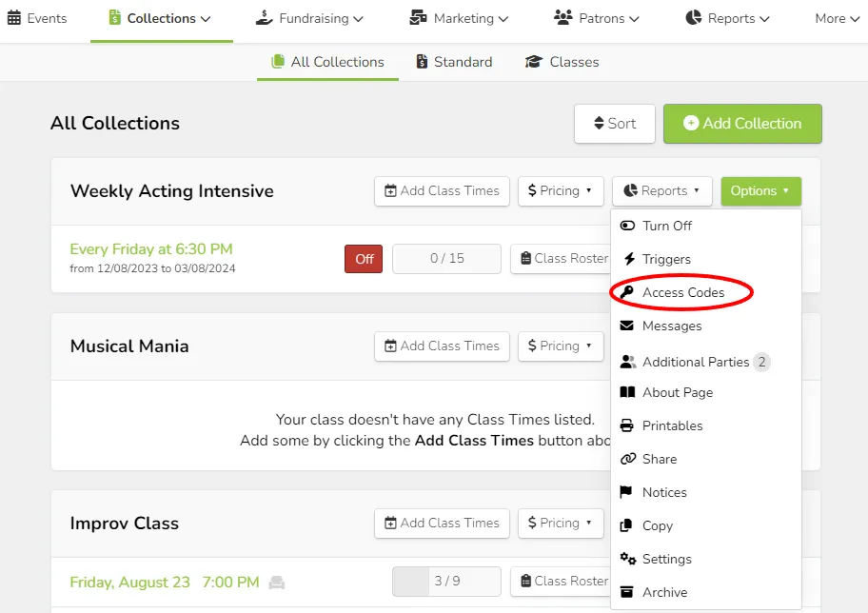Add Class Times to Musical Mania
Screen dimensions: 868x613
pyautogui.click(x=442, y=346)
